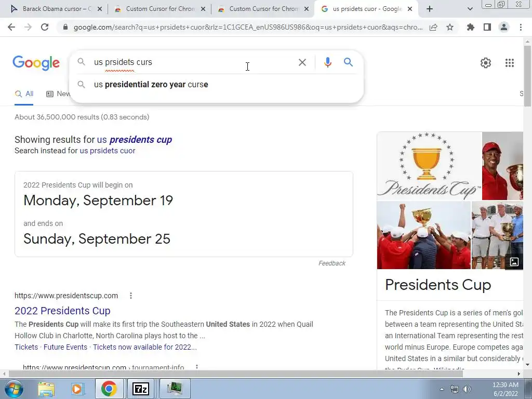Open Google settings gear
This screenshot has height=399, width=532.
[486, 63]
